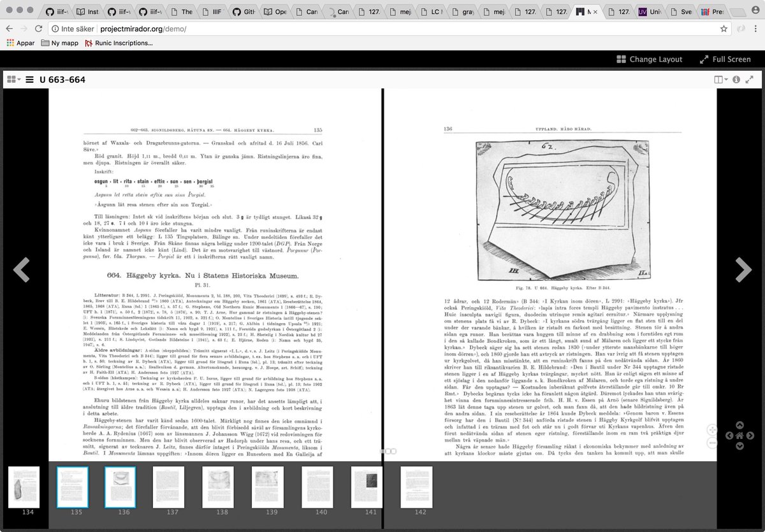Bookmark page with the star icon

[724, 29]
